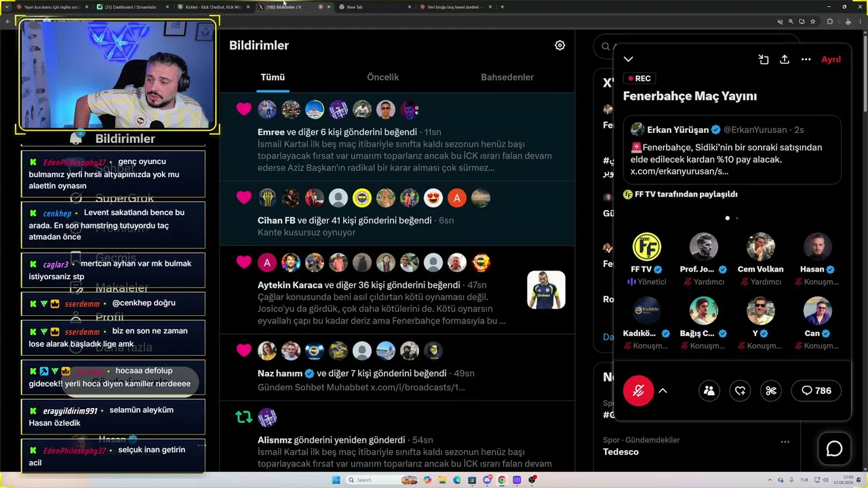The width and height of the screenshot is (868, 488).
Task: Open Prof. Jo... co-host avatar
Action: [703, 247]
